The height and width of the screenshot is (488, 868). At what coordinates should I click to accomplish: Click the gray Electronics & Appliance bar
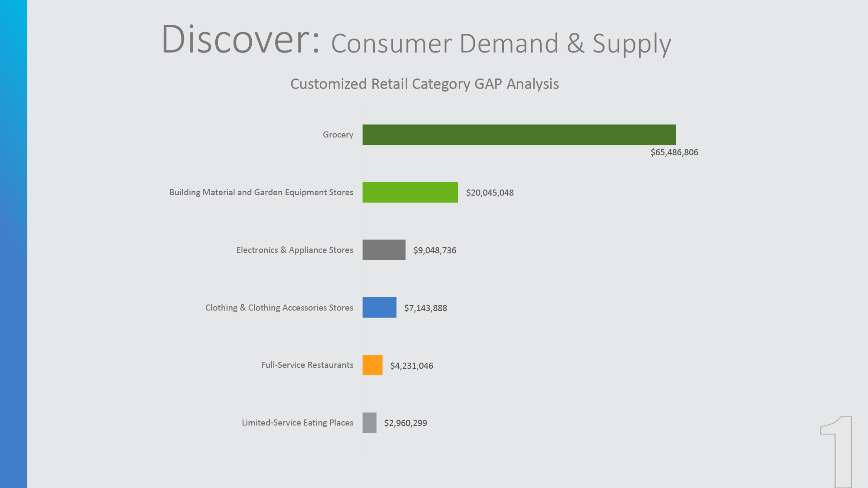click(384, 250)
